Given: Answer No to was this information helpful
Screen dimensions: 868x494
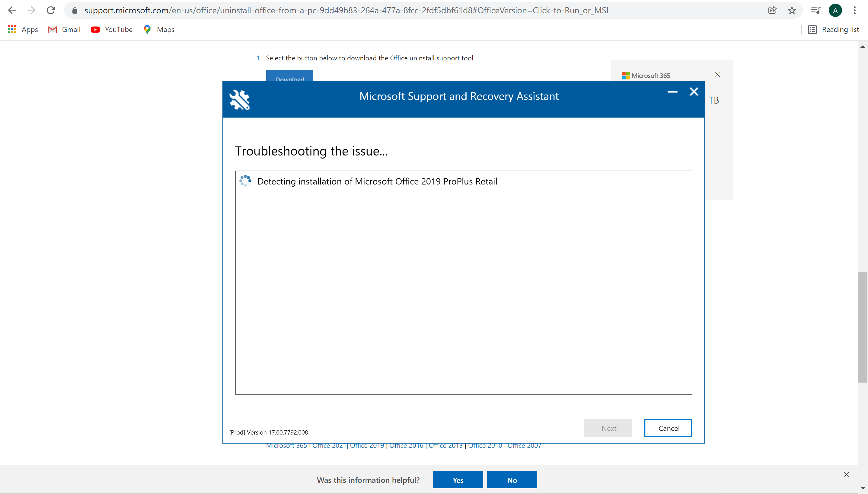Looking at the screenshot, I should coord(512,480).
